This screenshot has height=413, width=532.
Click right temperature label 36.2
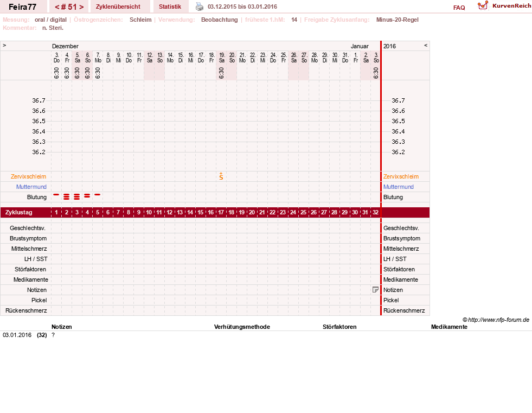coord(398,152)
